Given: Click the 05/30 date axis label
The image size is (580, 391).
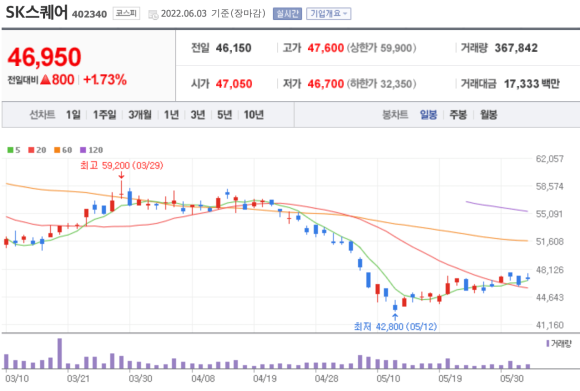Looking at the screenshot, I should pos(512,378).
